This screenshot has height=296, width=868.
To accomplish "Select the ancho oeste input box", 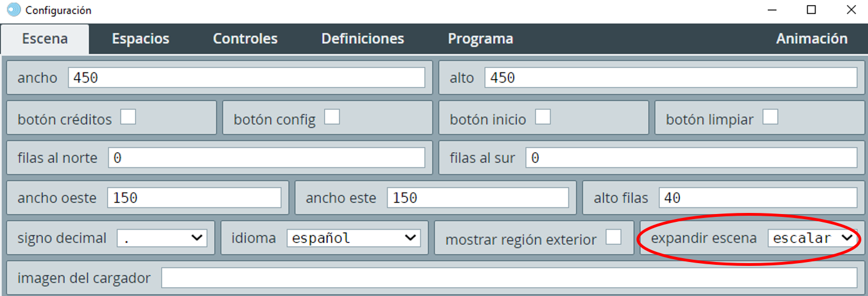I will 194,198.
